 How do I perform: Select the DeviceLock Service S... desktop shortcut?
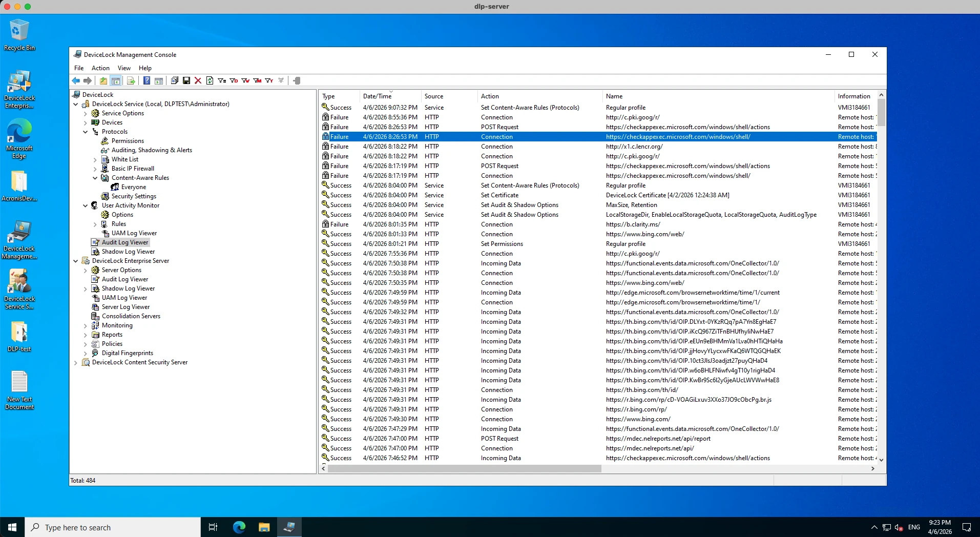(x=19, y=290)
